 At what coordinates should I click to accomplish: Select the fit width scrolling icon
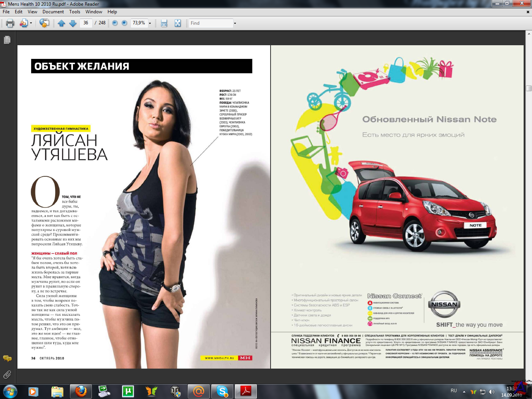click(x=164, y=23)
